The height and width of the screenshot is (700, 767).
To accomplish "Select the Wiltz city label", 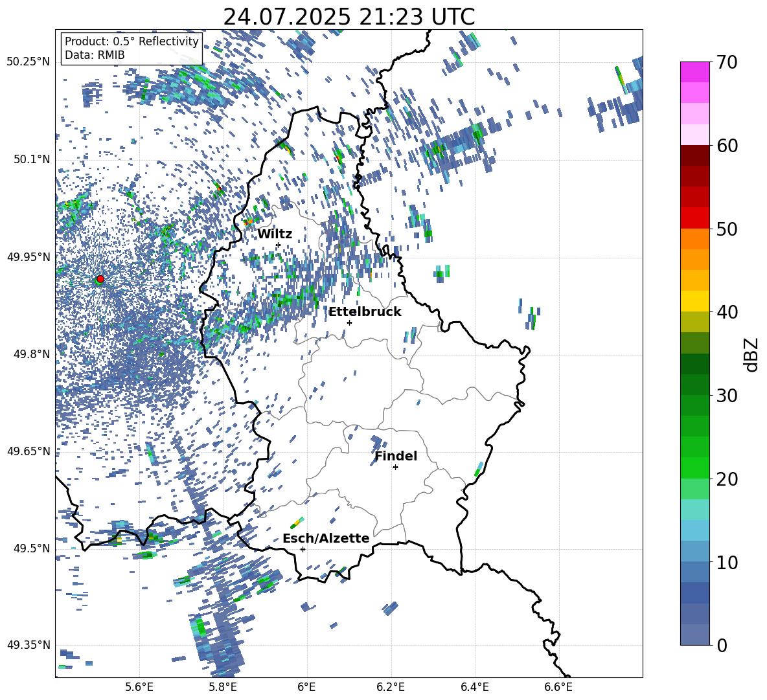I will (x=275, y=234).
